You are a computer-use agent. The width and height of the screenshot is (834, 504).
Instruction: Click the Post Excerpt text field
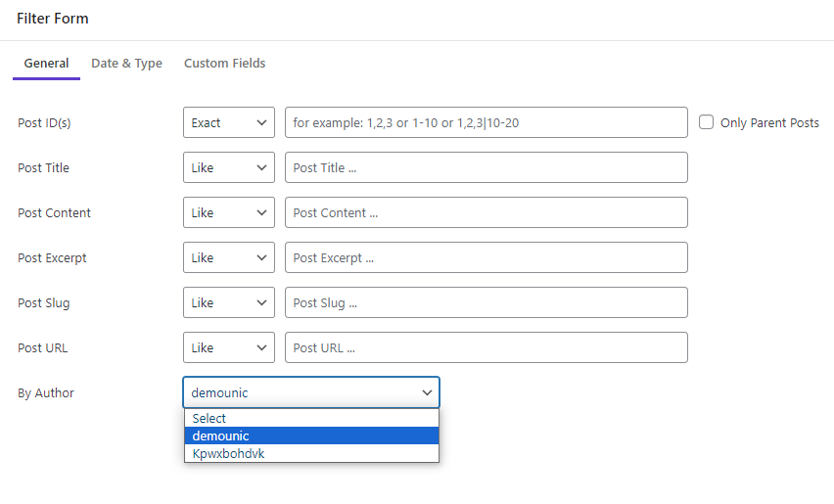(486, 257)
